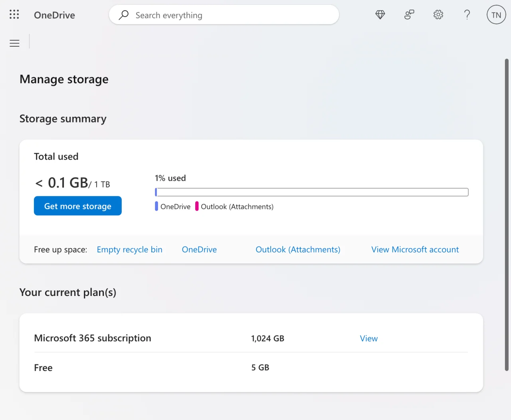Open the feedback people icon
The image size is (511, 420).
point(409,15)
